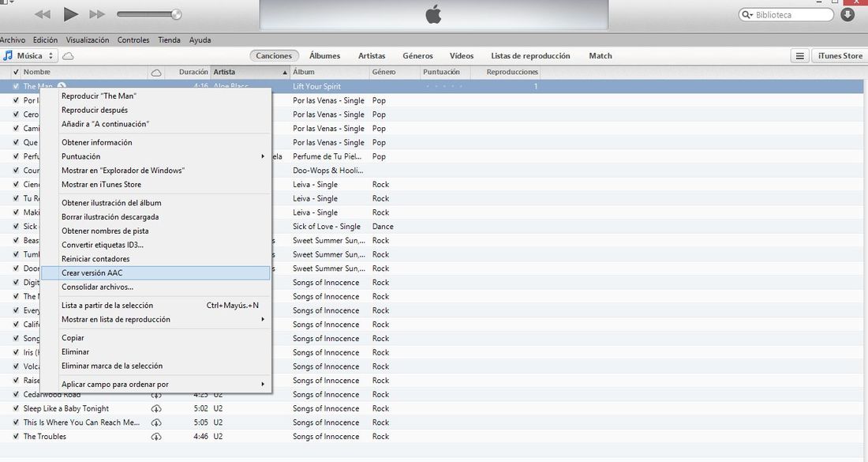Open the downloads arrow icon
Image resolution: width=868 pixels, height=462 pixels.
point(847,14)
